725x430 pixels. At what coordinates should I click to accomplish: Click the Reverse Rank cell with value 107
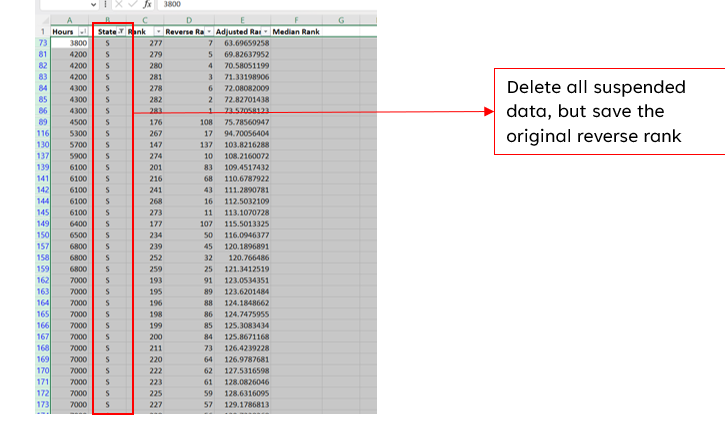click(189, 224)
